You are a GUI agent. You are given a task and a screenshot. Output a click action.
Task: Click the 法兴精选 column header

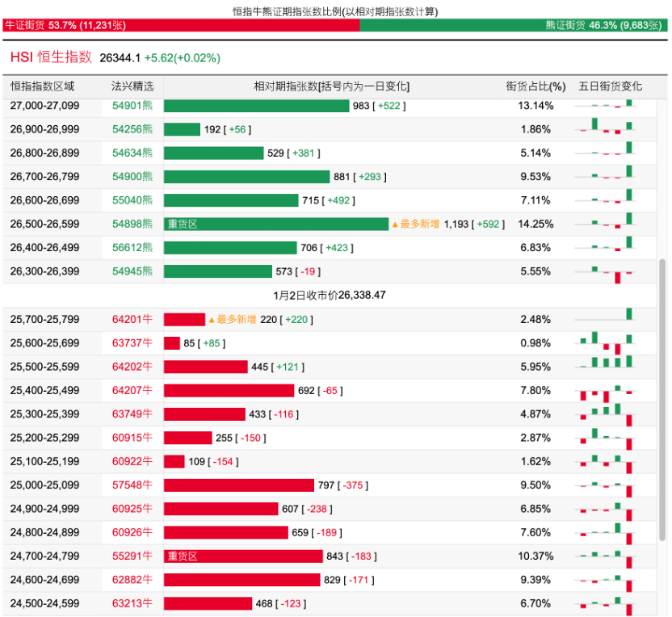click(x=132, y=86)
